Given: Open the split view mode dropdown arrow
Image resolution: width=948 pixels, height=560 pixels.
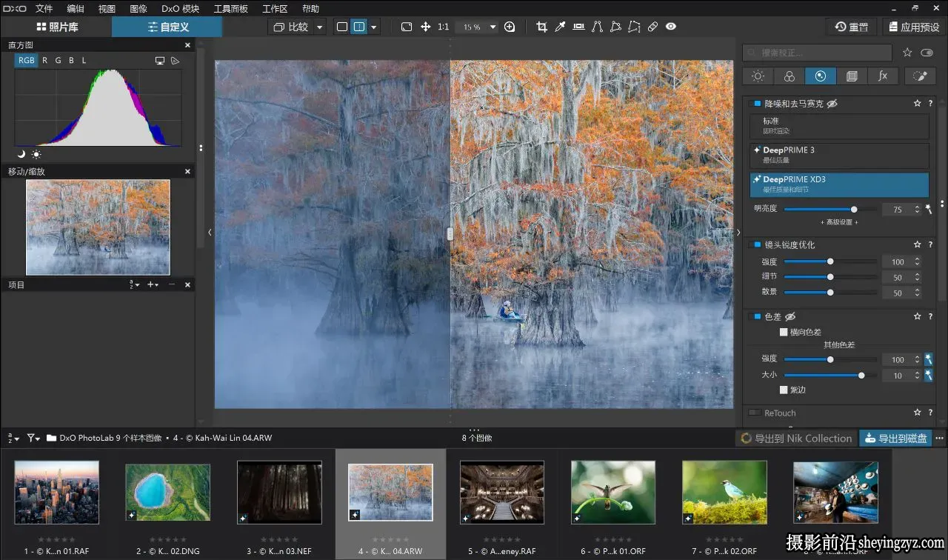Looking at the screenshot, I should click(x=373, y=27).
